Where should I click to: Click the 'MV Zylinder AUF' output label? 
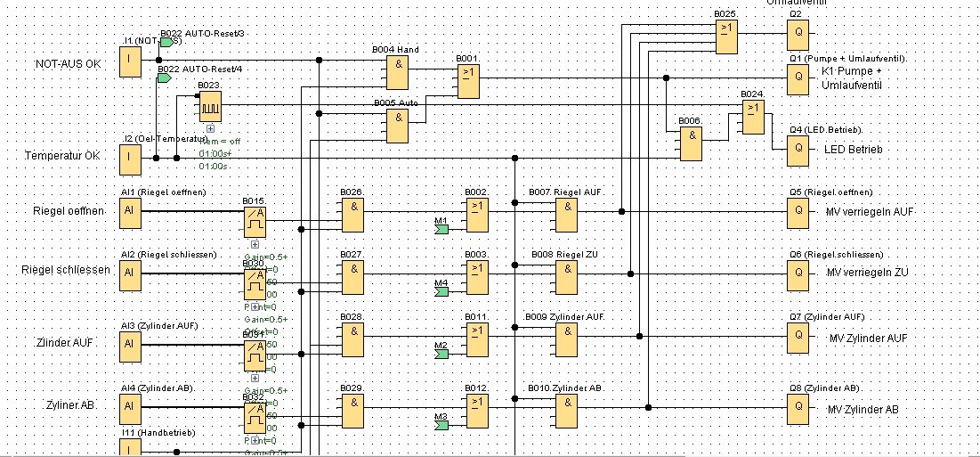[868, 339]
